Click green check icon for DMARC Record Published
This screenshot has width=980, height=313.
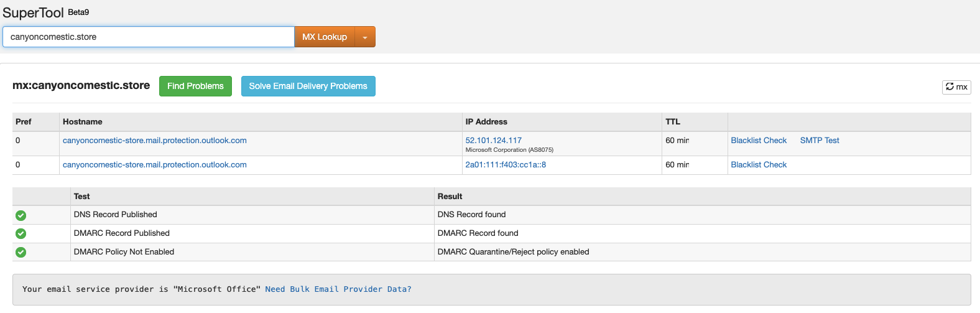click(21, 233)
